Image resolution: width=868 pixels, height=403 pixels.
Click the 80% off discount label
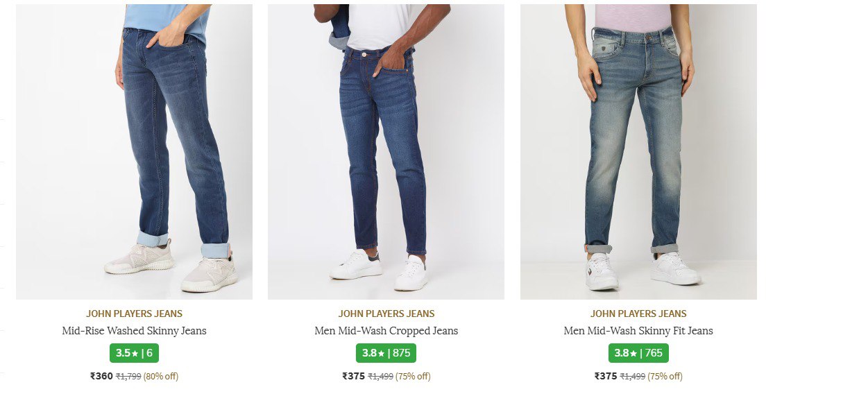(x=161, y=377)
